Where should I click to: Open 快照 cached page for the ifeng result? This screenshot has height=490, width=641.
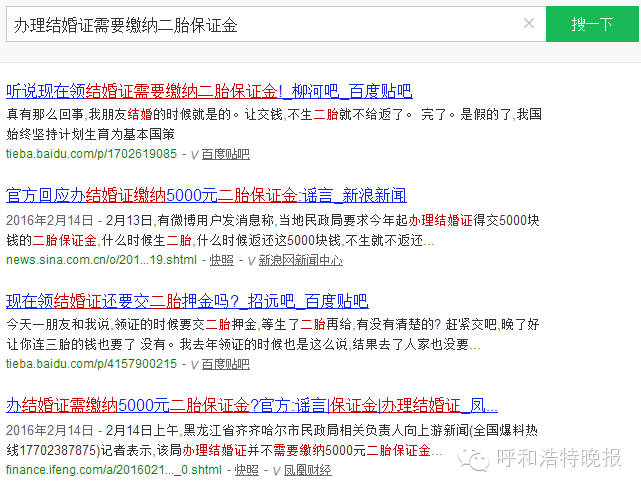click(247, 470)
